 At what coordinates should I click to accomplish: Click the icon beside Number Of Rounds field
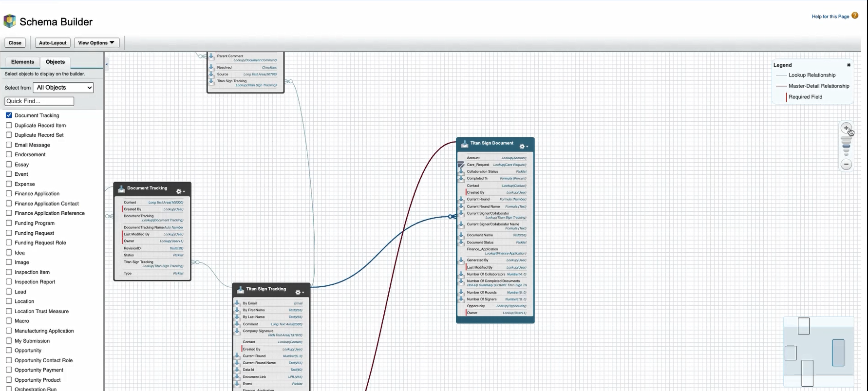461,292
